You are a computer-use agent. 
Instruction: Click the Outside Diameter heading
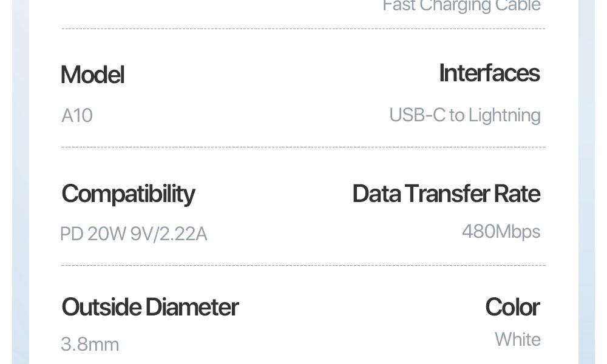point(150,307)
